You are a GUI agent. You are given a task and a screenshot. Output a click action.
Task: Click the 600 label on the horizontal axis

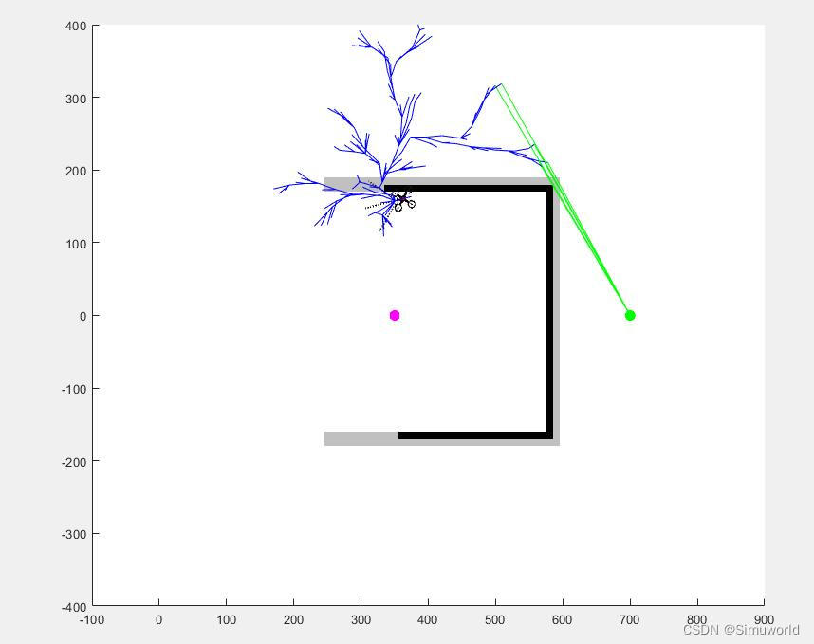click(x=563, y=619)
